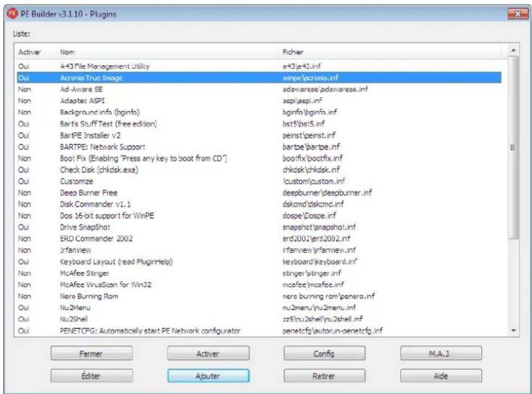Click file path erd2002\erd2002.inf

[x=316, y=239]
